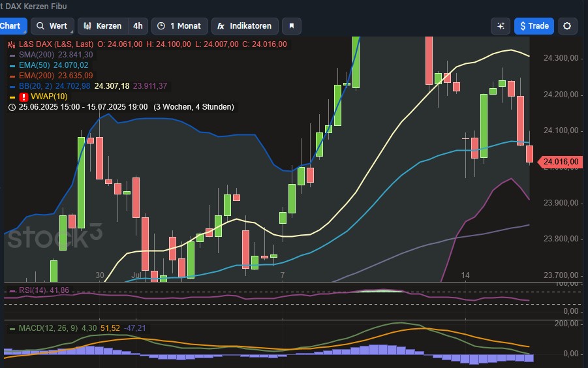This screenshot has height=368, width=588.
Task: Click the 30 date axis marker
Action: (99, 275)
